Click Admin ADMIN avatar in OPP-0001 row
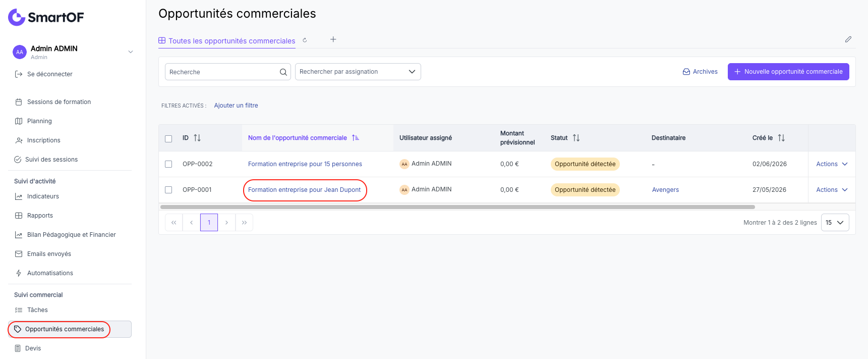Image resolution: width=868 pixels, height=359 pixels. pyautogui.click(x=404, y=190)
